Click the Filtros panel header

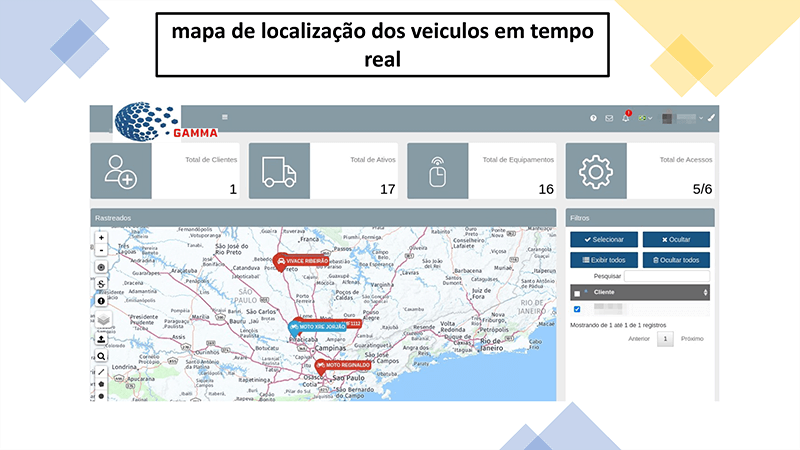640,218
